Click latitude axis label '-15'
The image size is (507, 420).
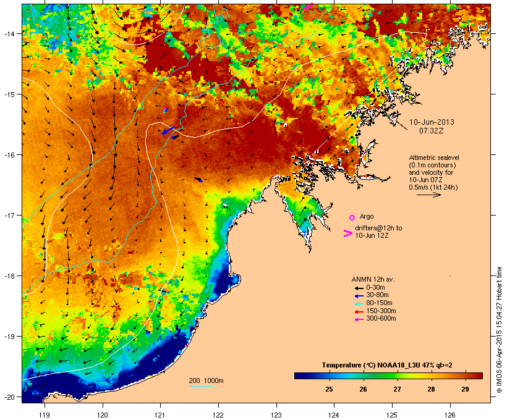tap(9, 94)
